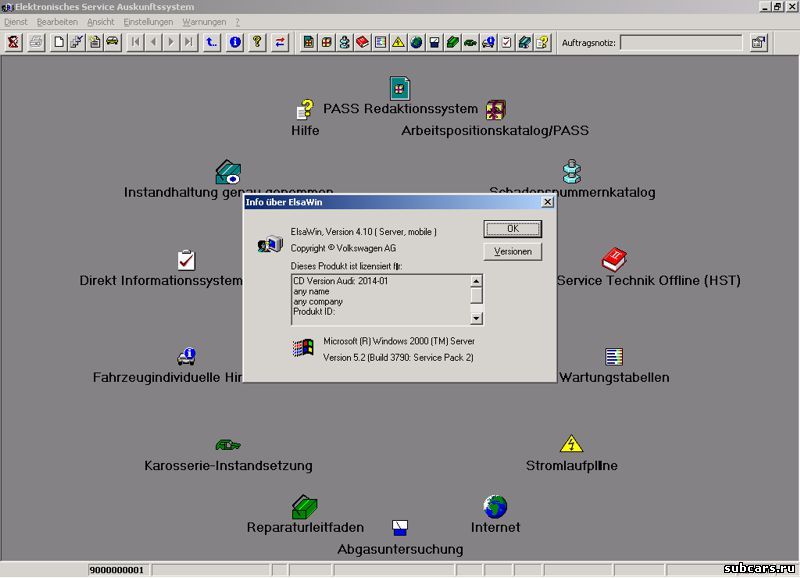Close the Info über ElsaWin dialog
Screen dimensions: 800x578
click(x=547, y=202)
